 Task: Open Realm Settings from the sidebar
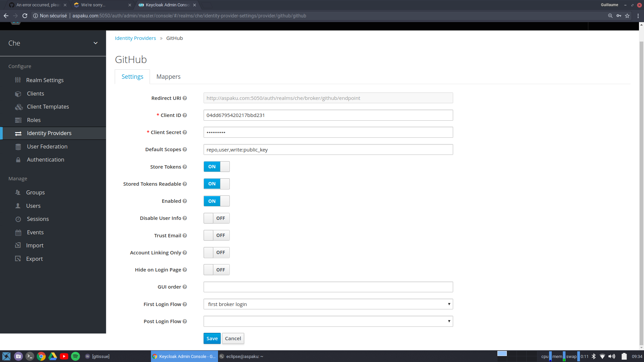click(x=45, y=80)
